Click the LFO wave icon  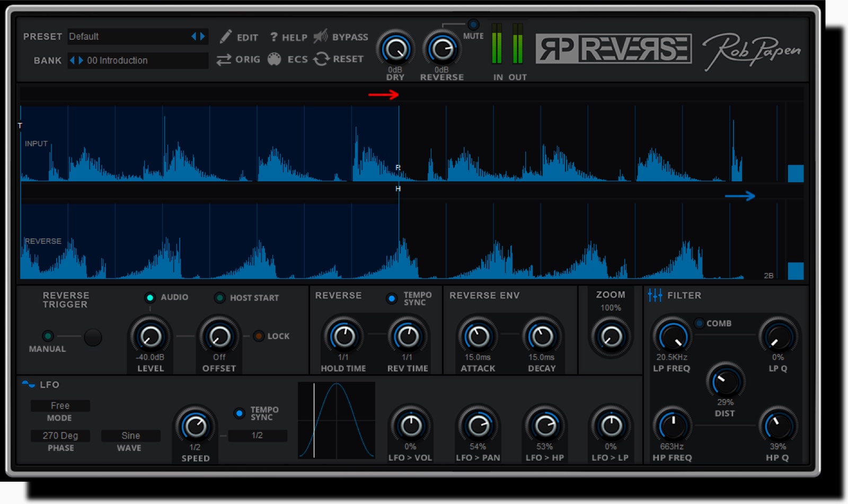[28, 384]
